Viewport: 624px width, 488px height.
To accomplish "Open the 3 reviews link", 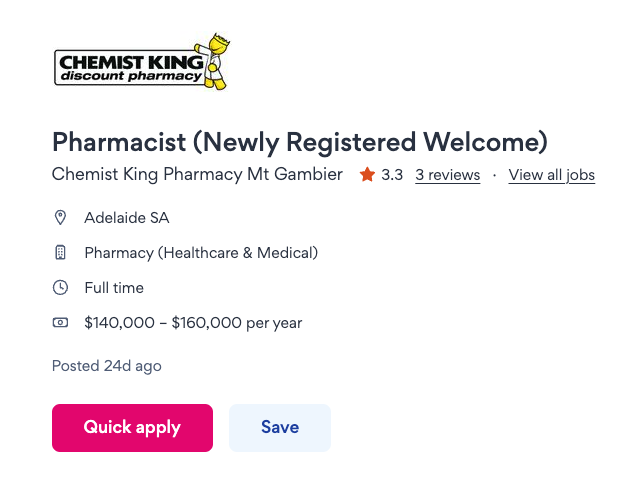I will [447, 175].
